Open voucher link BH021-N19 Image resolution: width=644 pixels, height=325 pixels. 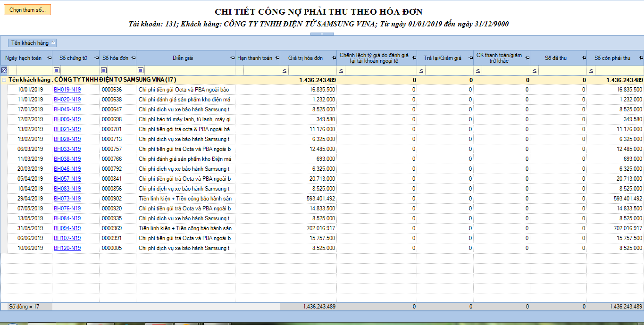pos(67,129)
